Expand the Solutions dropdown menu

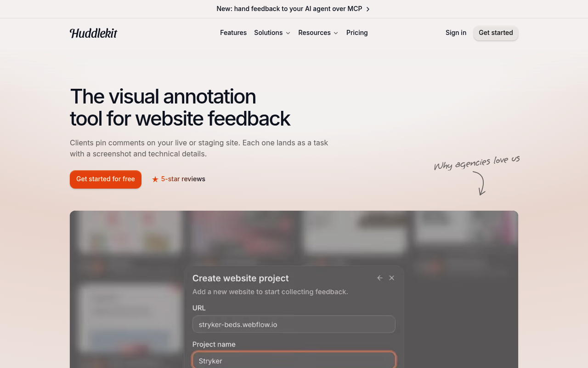pos(272,33)
